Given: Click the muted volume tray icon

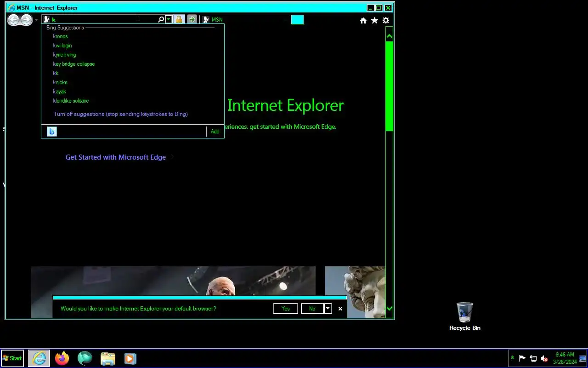Looking at the screenshot, I should pos(544,358).
